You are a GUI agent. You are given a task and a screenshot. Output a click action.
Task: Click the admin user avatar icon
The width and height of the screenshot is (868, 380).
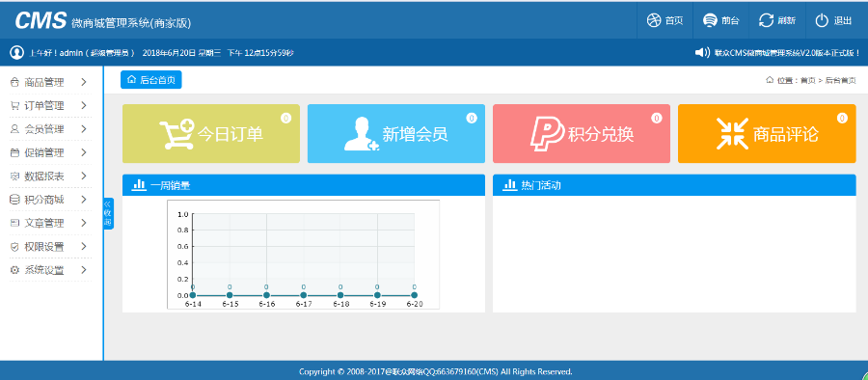17,53
